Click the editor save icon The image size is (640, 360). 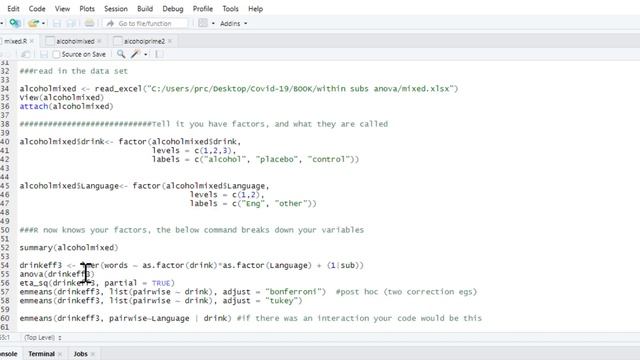tap(44, 54)
